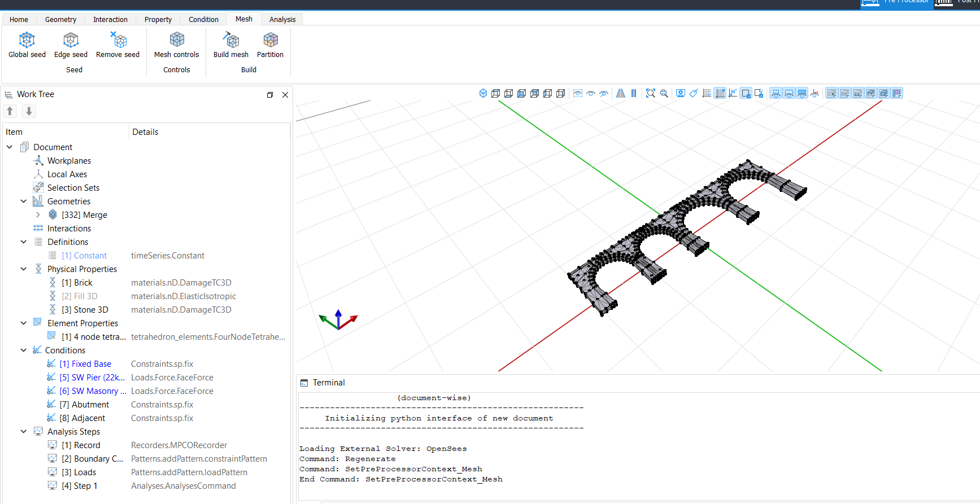Collapse the Analysis Steps node

(24, 431)
